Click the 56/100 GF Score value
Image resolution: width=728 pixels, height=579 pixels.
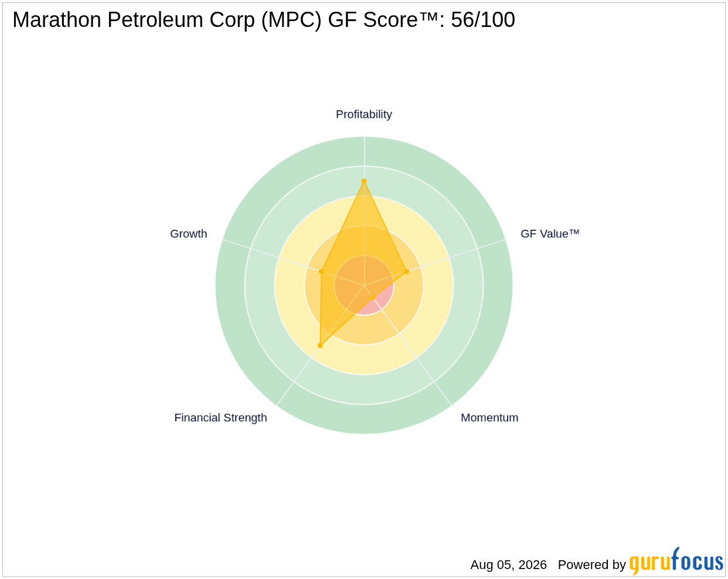(483, 20)
